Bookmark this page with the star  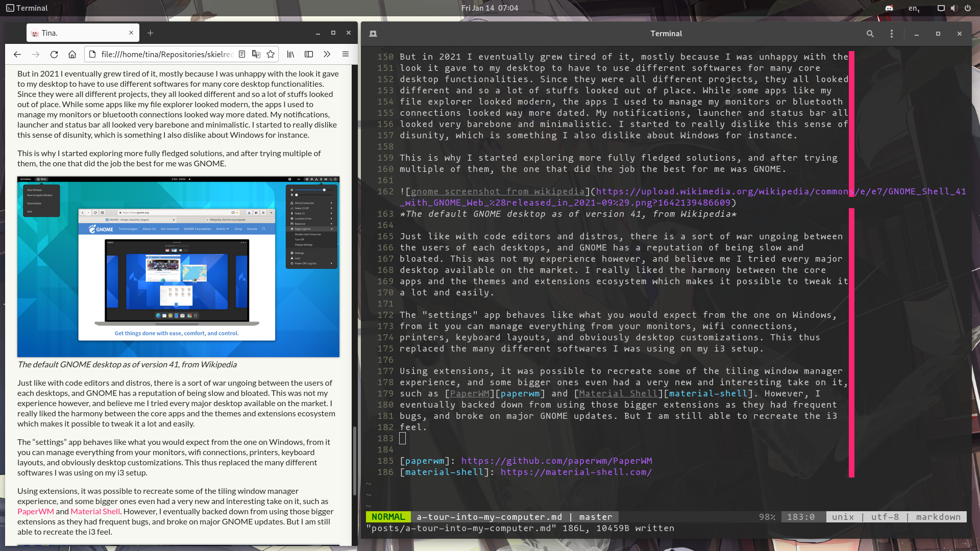point(271,54)
